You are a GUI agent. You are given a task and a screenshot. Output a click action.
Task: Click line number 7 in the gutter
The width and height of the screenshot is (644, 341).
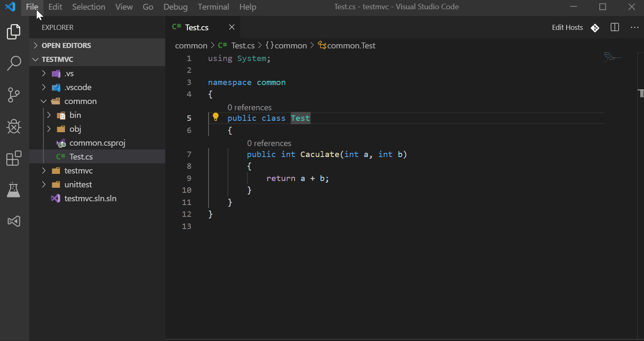point(189,154)
